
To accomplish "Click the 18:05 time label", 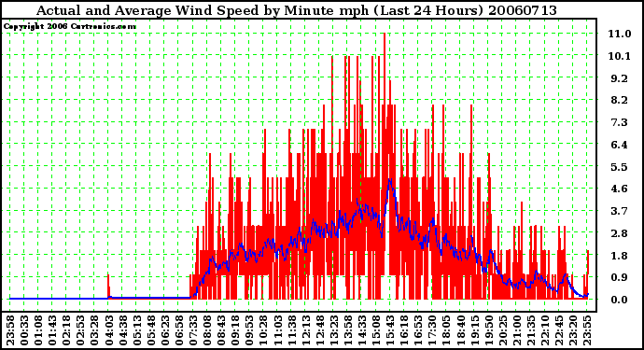I will pos(446,330).
